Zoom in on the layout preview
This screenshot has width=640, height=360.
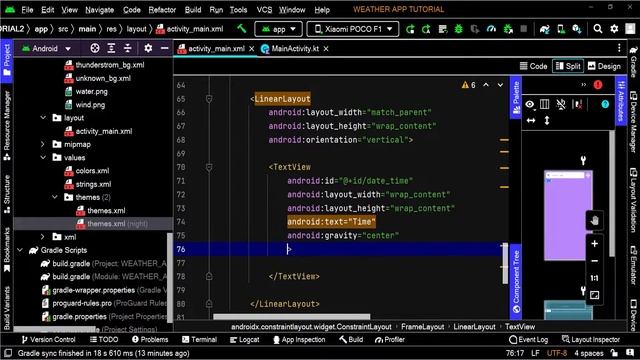(594, 244)
